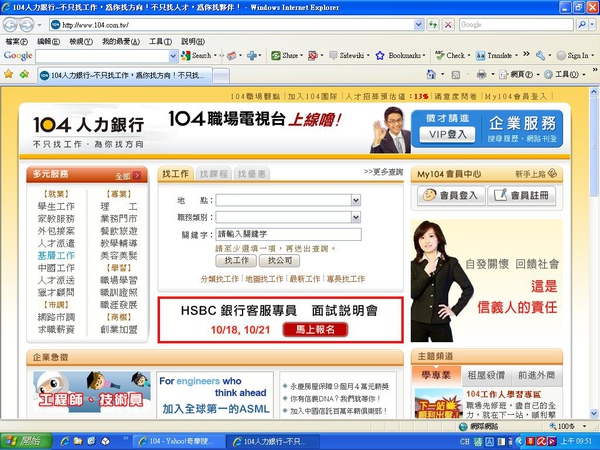Expand Google toolbar overflow chevron
Screen dimensions: 600x450
pyautogui.click(x=527, y=54)
